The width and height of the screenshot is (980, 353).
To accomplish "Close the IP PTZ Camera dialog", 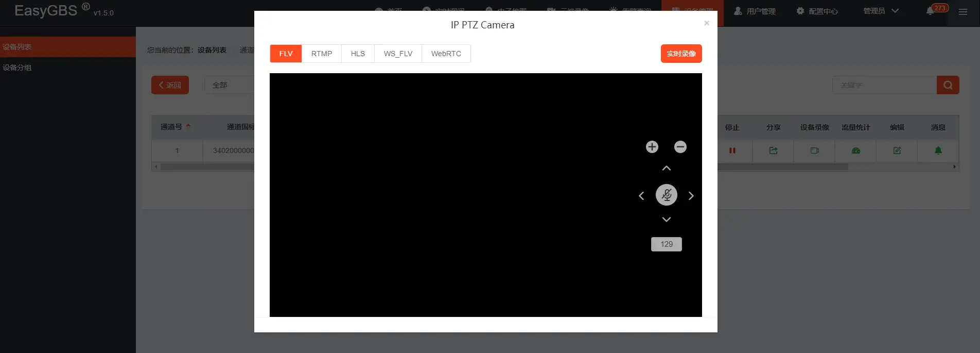I will 707,23.
